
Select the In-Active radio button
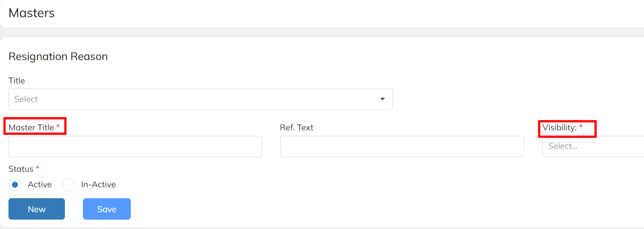[x=68, y=185]
